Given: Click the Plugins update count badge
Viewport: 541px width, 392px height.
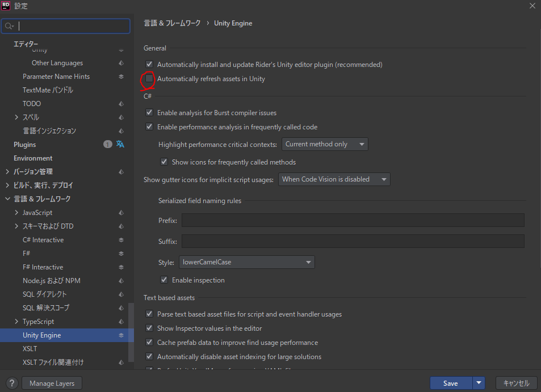Looking at the screenshot, I should click(x=108, y=145).
